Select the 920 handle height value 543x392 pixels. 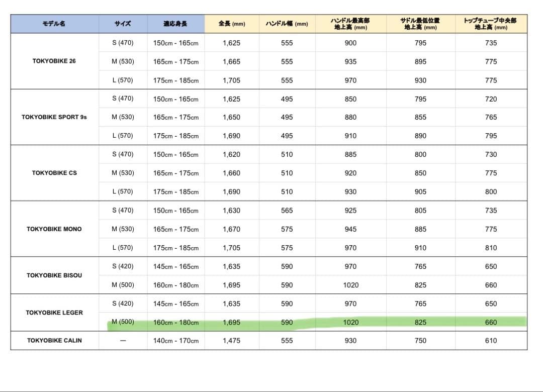click(x=351, y=173)
